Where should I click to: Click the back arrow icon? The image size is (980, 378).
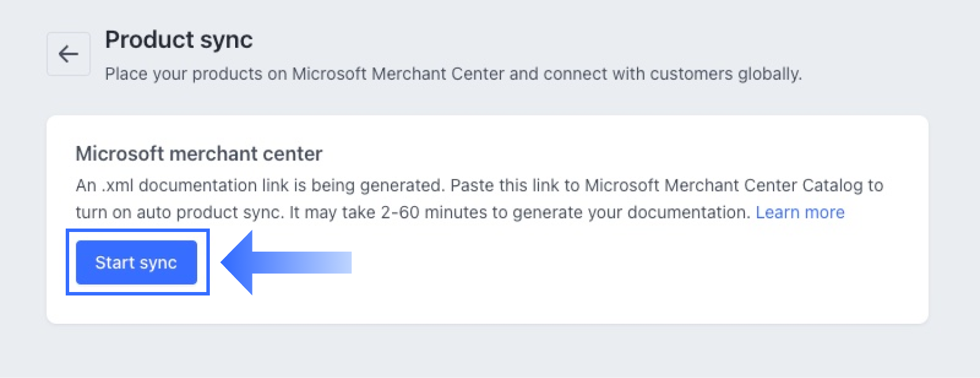point(68,54)
